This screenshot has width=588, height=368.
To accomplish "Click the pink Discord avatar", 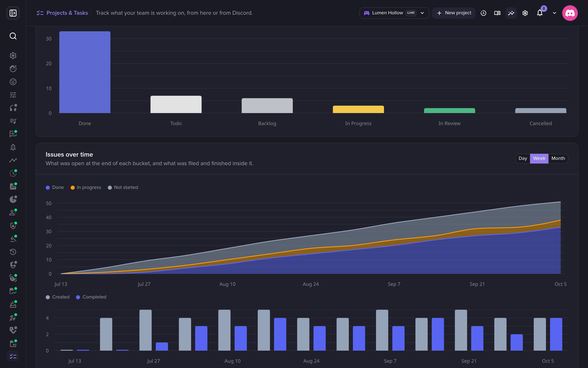I will pos(570,13).
